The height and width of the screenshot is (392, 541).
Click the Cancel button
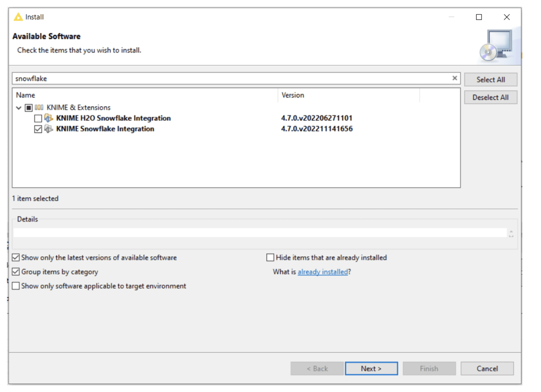coord(487,368)
